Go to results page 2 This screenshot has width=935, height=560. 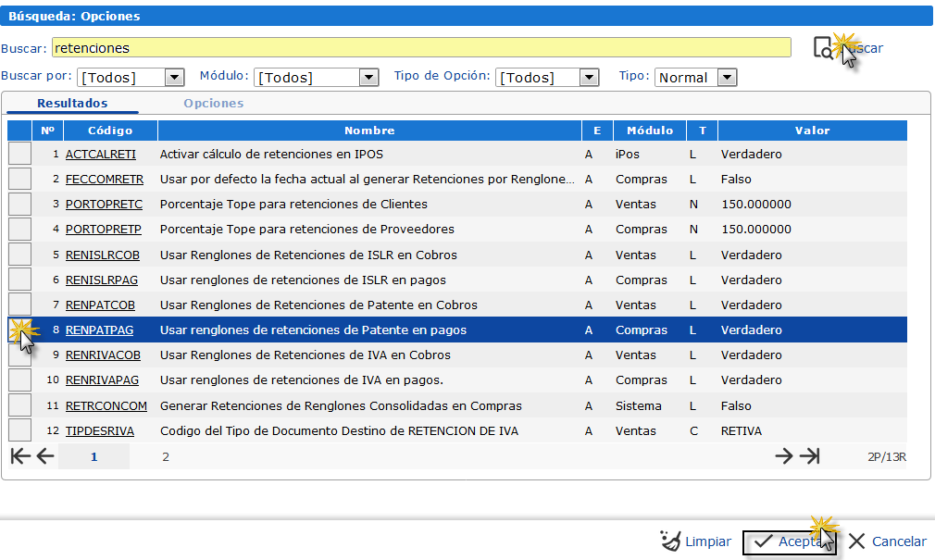tap(166, 456)
